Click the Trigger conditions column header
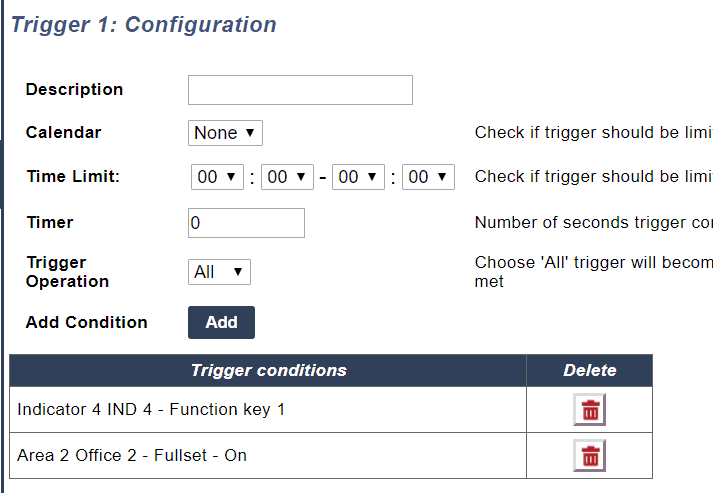Screen dimensions: 713x493 [x=268, y=370]
